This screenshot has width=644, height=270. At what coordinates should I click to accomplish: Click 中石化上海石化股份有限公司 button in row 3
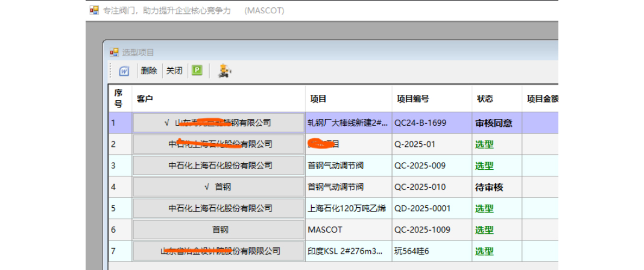pos(218,166)
